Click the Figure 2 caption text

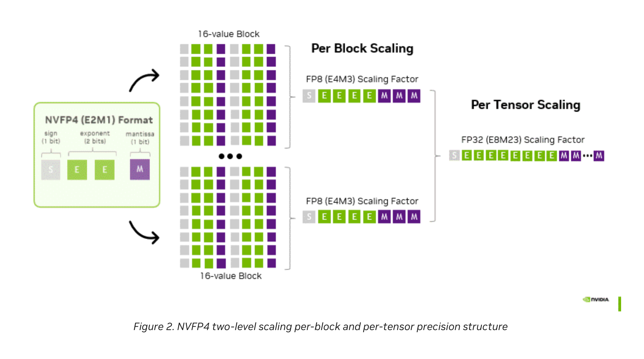coord(320,327)
